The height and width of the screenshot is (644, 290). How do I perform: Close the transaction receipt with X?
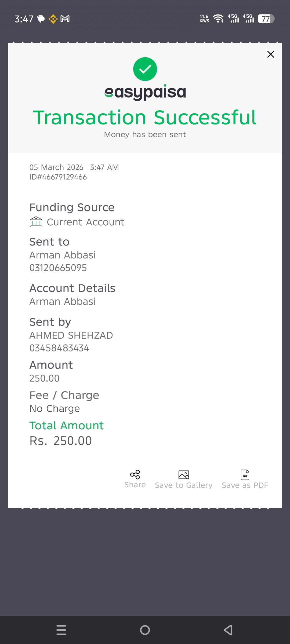(271, 54)
